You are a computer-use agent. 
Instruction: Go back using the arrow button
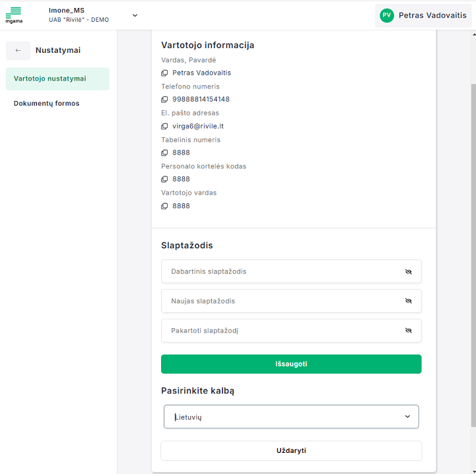click(x=18, y=50)
